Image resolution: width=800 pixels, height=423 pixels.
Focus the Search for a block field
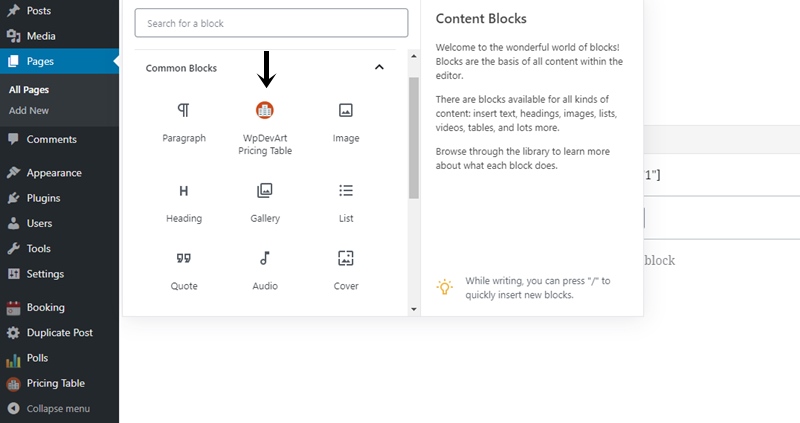click(x=271, y=23)
